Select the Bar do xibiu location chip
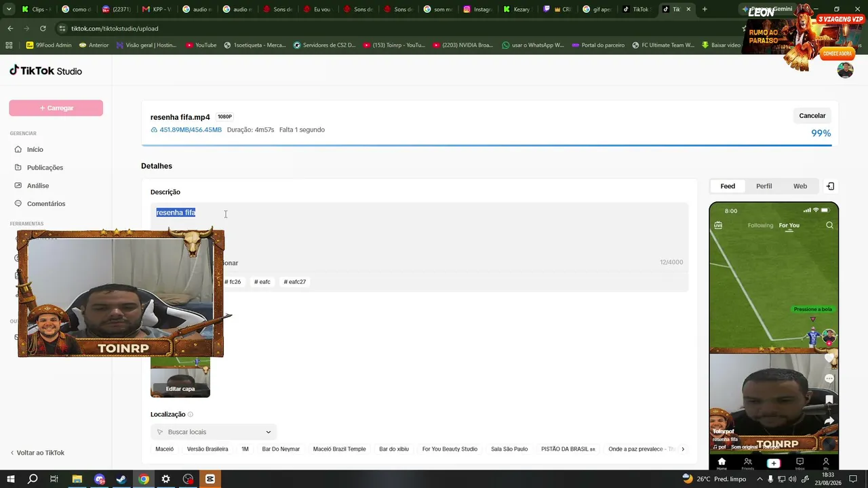 [394, 449]
